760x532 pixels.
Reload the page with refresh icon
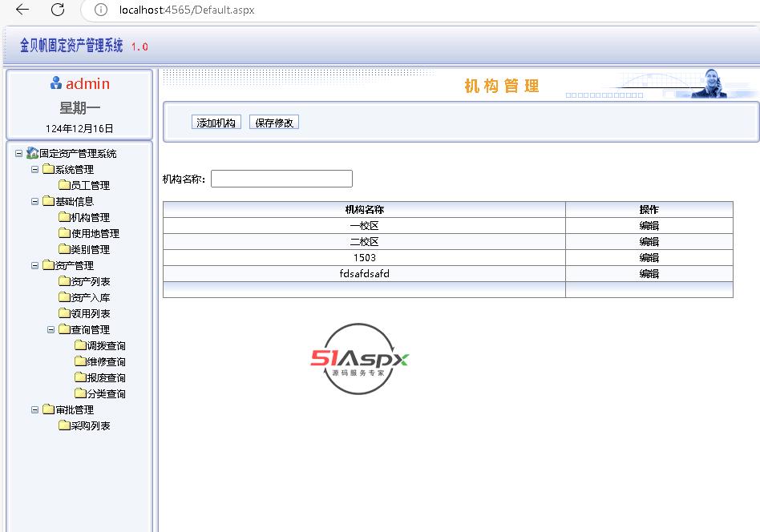point(58,10)
